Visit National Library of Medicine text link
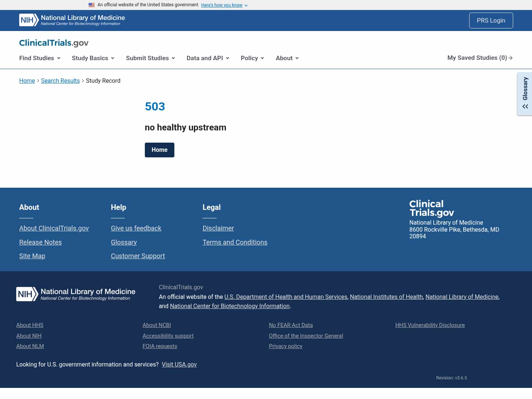This screenshot has width=532, height=399. coord(462,297)
